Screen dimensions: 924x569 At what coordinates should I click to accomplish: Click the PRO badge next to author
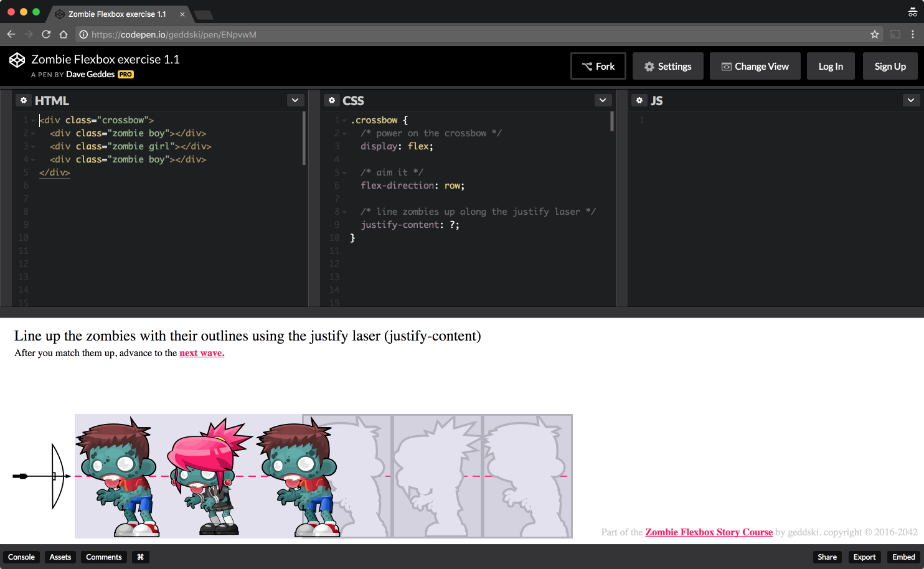click(126, 75)
